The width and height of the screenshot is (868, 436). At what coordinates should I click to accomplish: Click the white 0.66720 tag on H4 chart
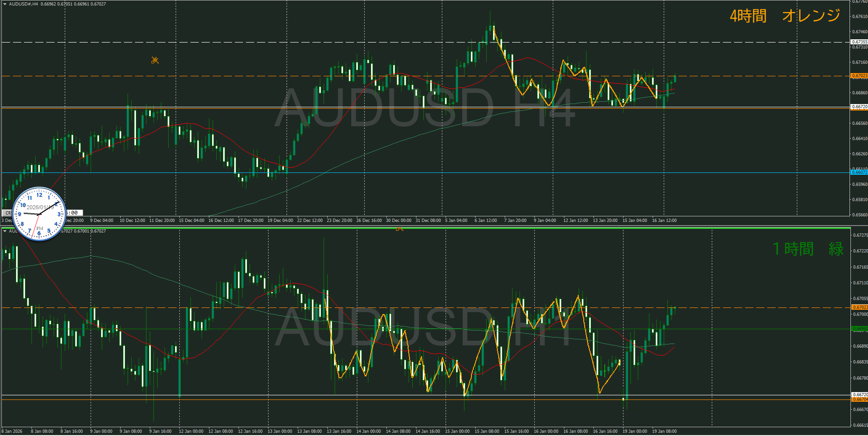tap(859, 107)
